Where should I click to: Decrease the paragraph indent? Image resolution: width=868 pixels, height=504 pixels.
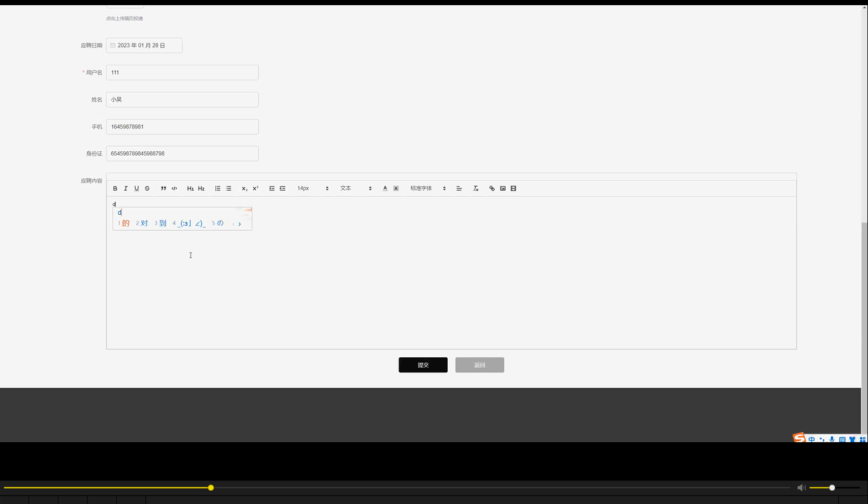pos(272,188)
